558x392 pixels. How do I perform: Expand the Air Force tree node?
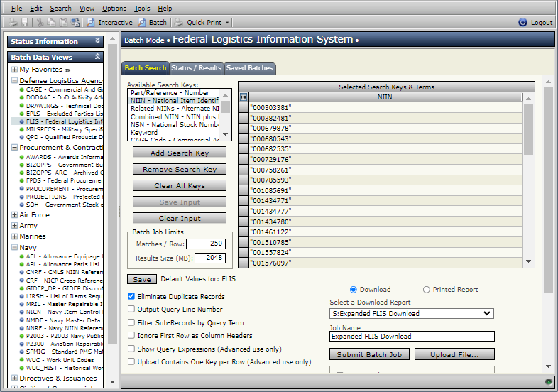pos(15,214)
